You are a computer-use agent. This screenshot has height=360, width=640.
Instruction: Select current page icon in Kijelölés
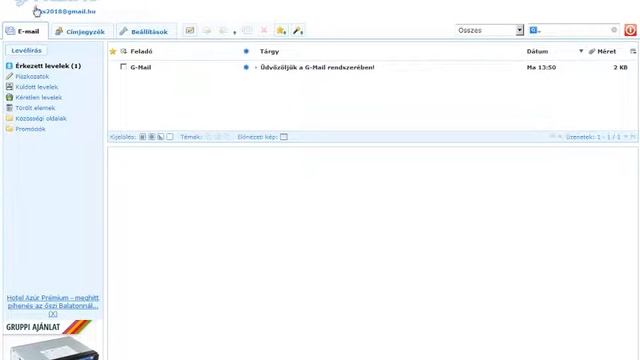[x=151, y=137]
